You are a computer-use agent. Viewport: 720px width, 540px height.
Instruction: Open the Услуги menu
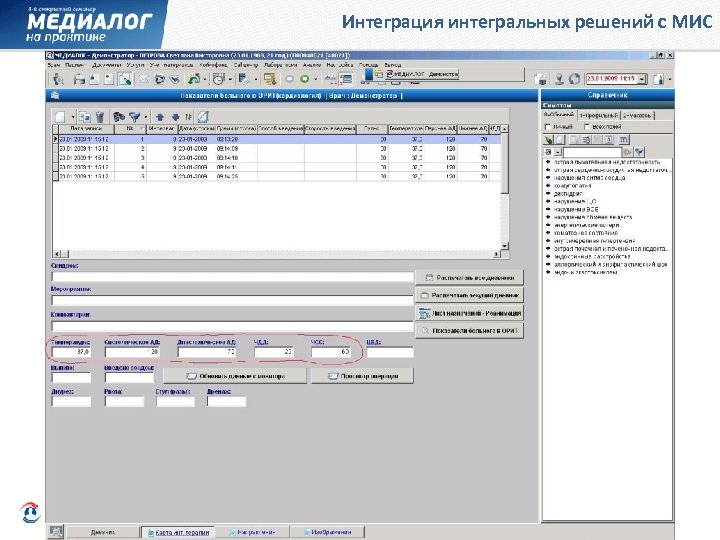(x=135, y=65)
